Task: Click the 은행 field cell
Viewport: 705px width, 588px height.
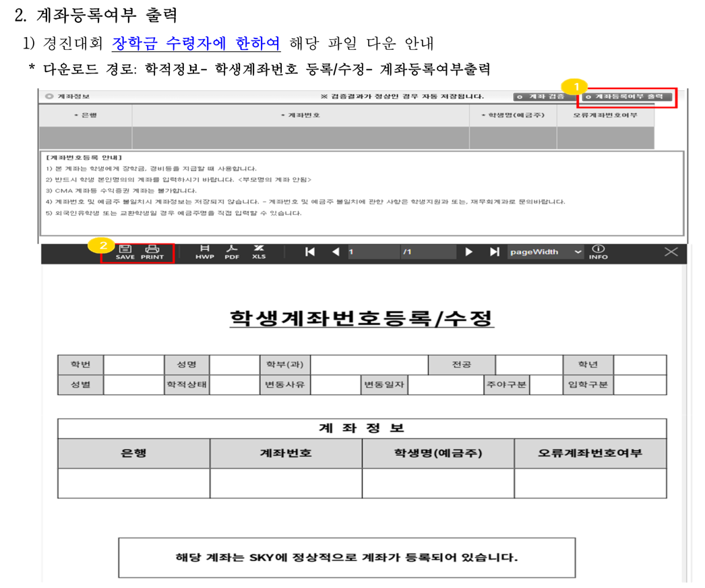Action: 86,138
